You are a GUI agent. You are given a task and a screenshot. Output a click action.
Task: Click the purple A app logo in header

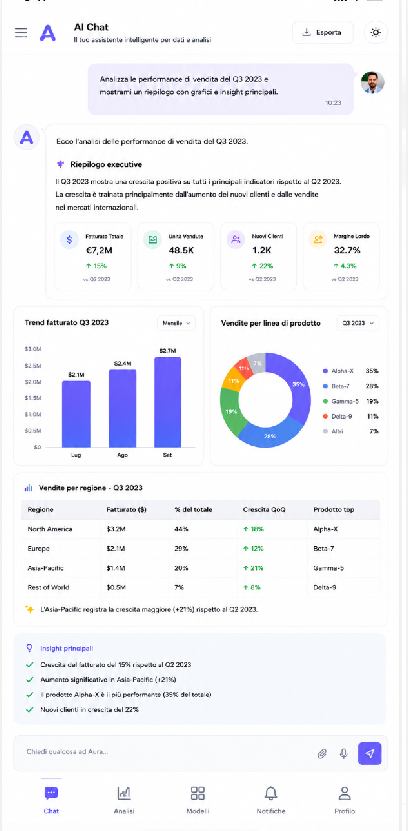pyautogui.click(x=48, y=33)
